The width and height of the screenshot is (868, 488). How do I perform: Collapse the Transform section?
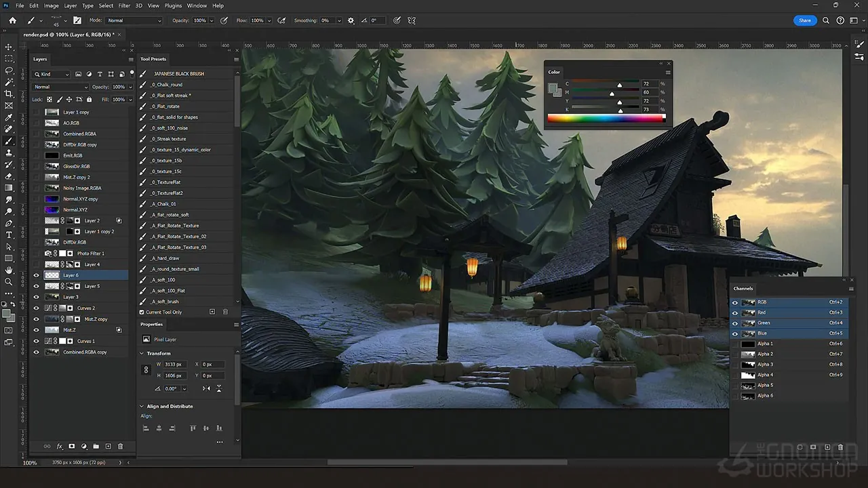point(142,353)
